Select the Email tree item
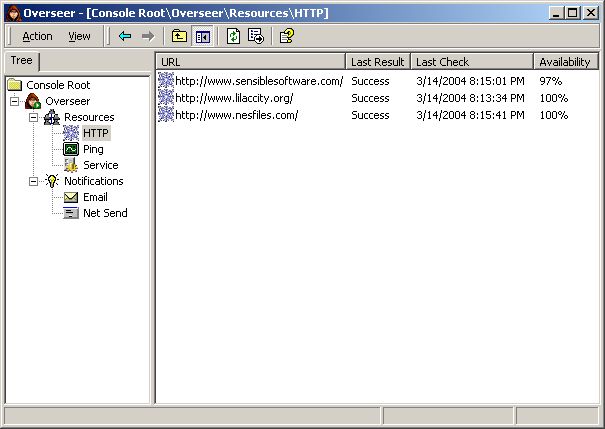 click(95, 197)
